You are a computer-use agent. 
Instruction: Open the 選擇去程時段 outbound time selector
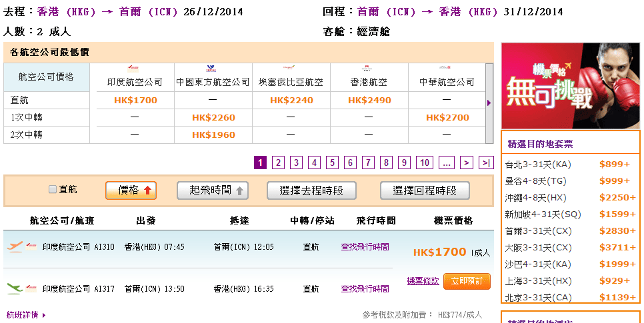pos(311,190)
